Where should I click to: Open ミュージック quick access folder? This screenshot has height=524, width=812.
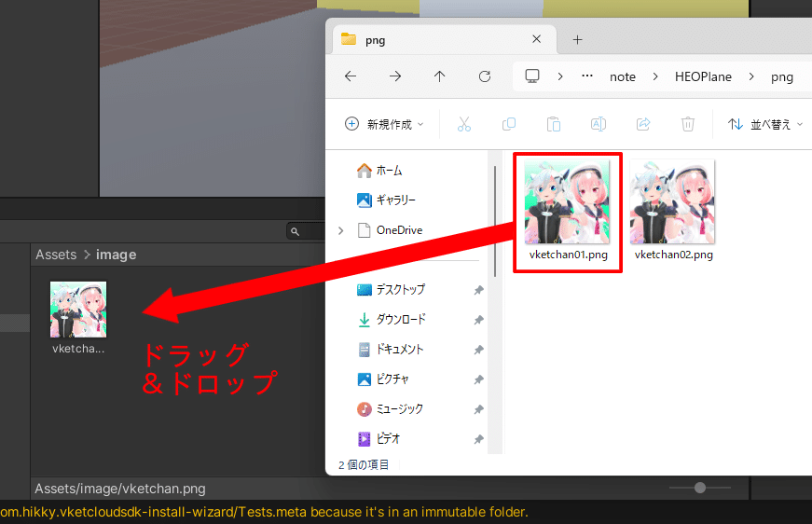(391, 409)
